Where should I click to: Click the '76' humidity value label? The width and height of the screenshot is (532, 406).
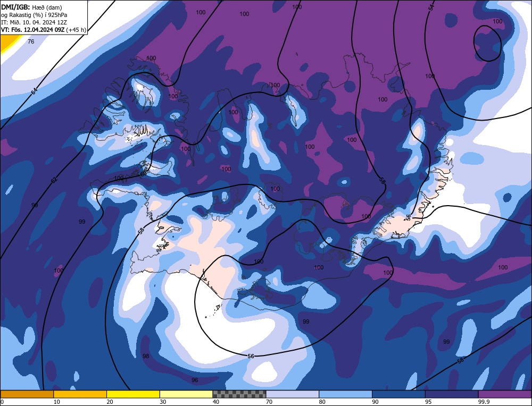coord(31,41)
